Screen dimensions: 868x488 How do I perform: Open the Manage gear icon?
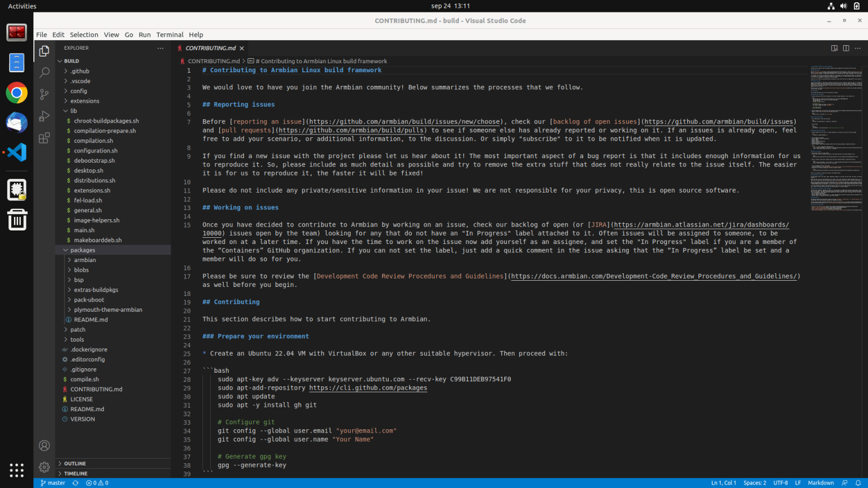pos(44,467)
